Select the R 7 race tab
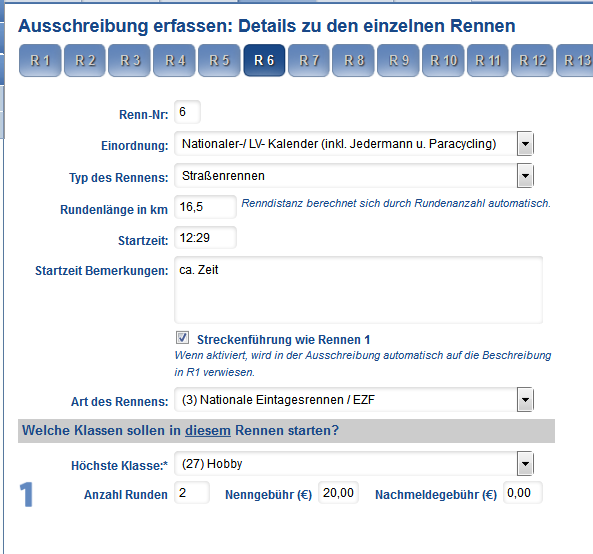 coord(309,61)
